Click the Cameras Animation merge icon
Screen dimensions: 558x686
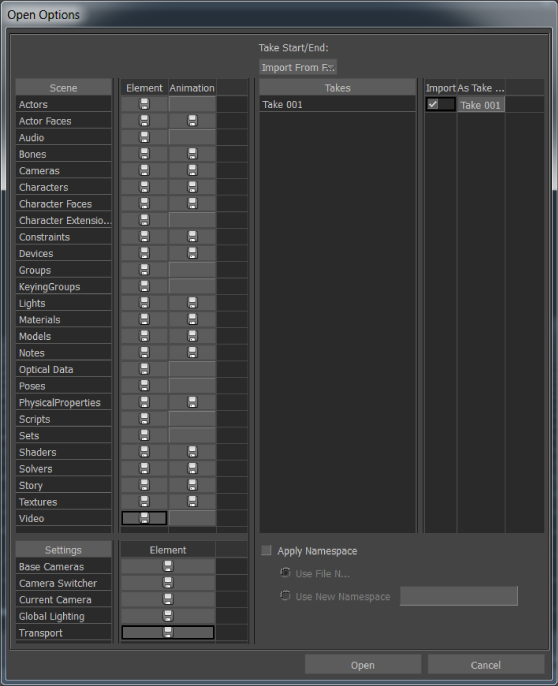click(192, 170)
